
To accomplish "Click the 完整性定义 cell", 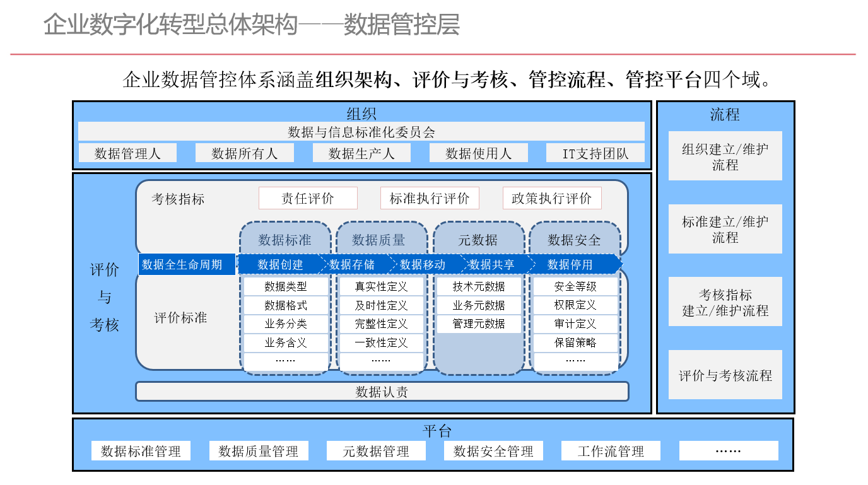I will [381, 324].
